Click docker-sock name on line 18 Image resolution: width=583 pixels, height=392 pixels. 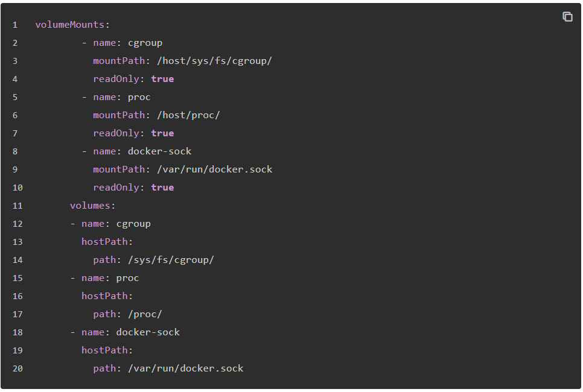coord(148,332)
